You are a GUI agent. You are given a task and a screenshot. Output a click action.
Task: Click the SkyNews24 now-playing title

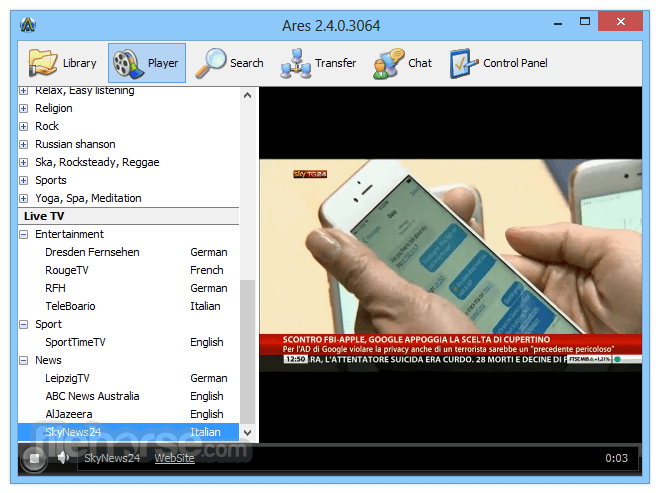click(x=112, y=458)
